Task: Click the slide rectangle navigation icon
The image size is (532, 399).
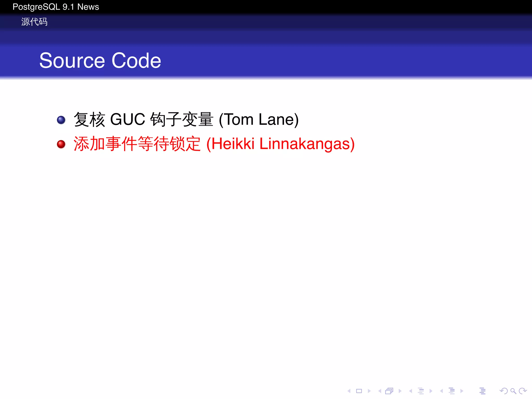Action: point(359,391)
